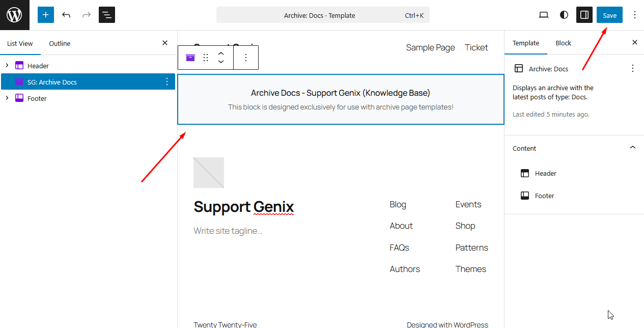This screenshot has width=644, height=328.
Task: Undo the last change
Action: pyautogui.click(x=66, y=15)
